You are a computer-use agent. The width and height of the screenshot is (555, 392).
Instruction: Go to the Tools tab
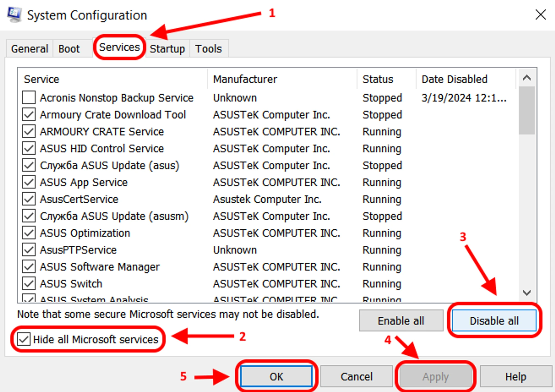tap(208, 49)
